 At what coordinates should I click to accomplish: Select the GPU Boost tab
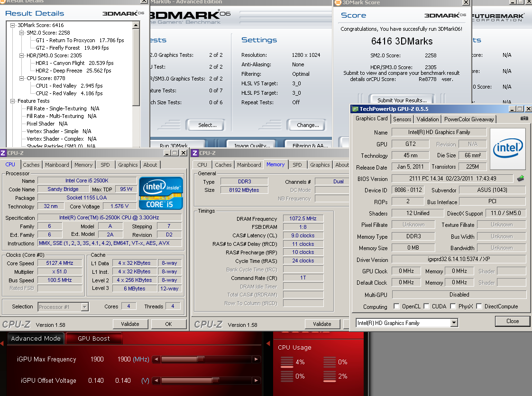(x=93, y=338)
